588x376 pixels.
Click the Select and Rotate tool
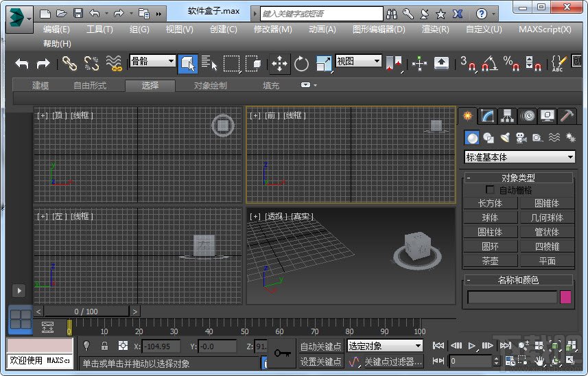coord(301,64)
